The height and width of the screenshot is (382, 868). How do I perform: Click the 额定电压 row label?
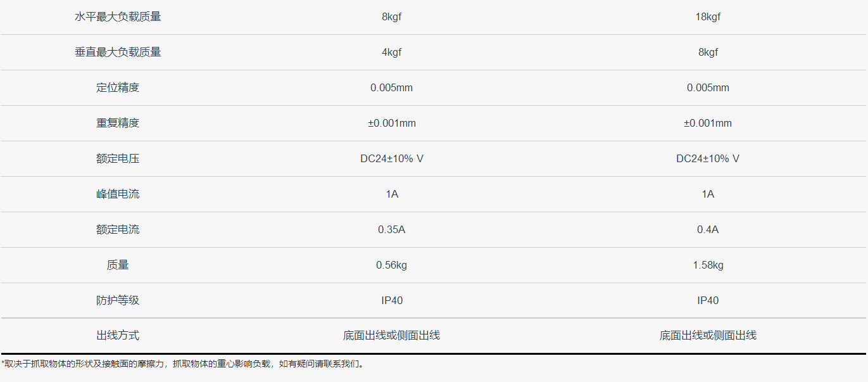point(118,159)
